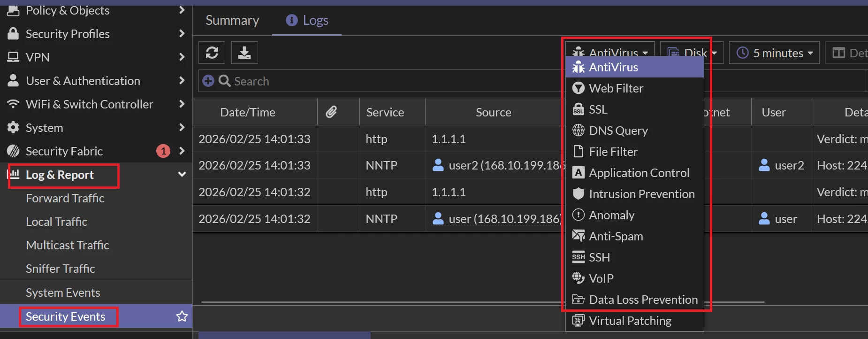This screenshot has height=339, width=868.
Task: Click 'NNTP' service in the user2 row
Action: coord(381,165)
